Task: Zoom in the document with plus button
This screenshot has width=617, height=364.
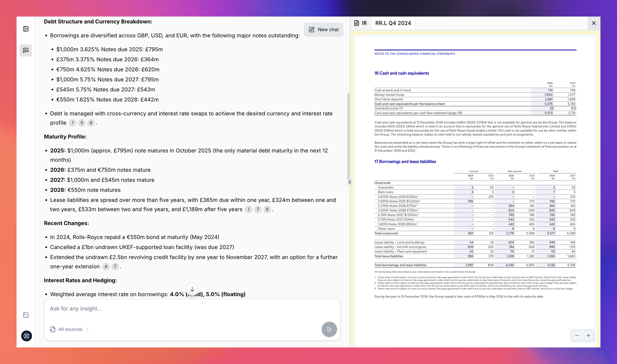Action: click(x=588, y=335)
